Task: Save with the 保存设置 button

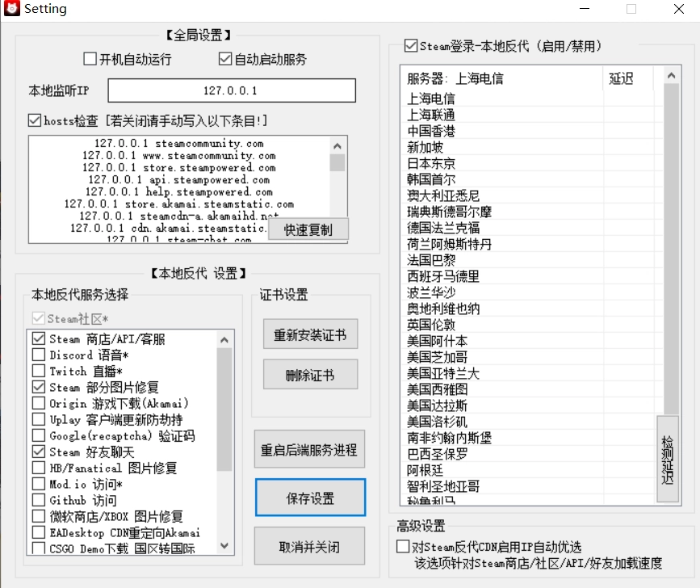Action: pyautogui.click(x=310, y=498)
